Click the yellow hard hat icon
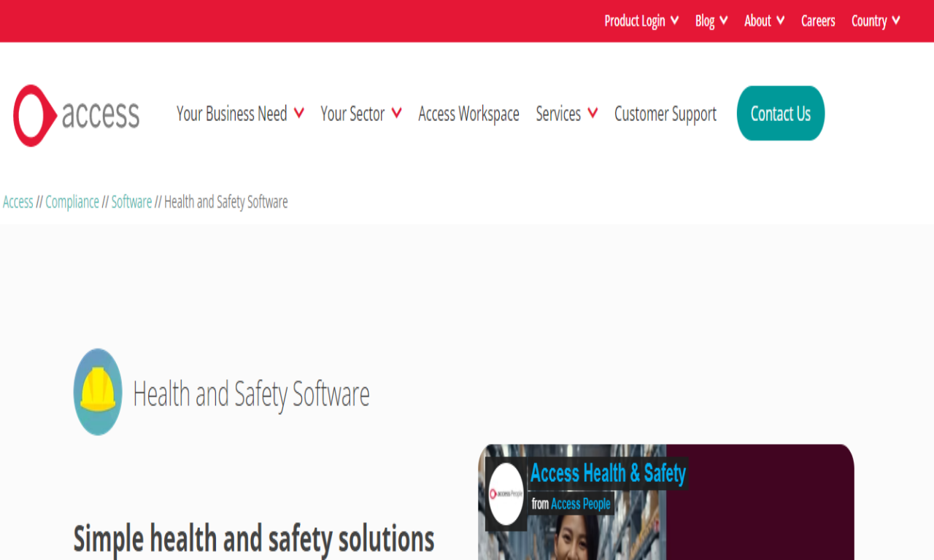 pos(98,392)
